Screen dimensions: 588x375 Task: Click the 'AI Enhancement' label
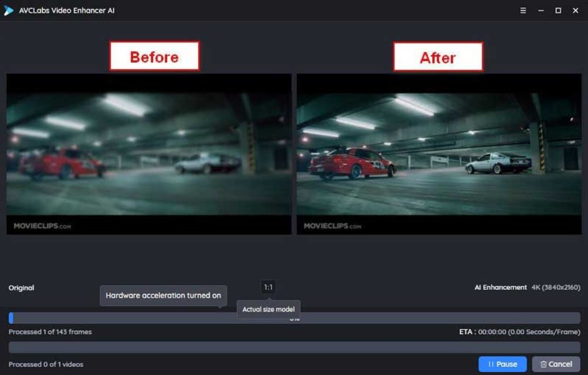coord(500,287)
